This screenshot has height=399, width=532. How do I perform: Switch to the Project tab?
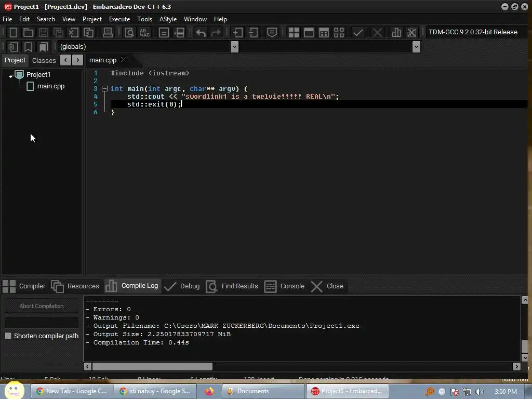click(15, 60)
